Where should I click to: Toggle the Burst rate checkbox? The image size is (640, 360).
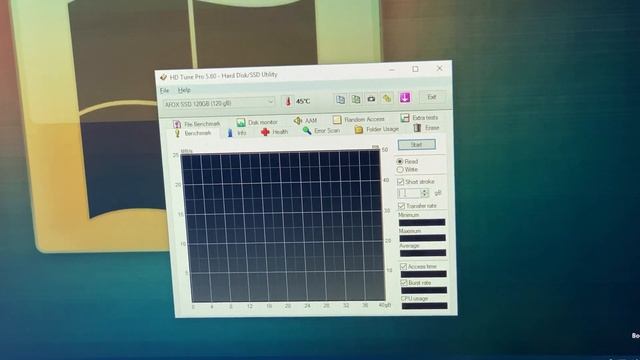coord(404,283)
